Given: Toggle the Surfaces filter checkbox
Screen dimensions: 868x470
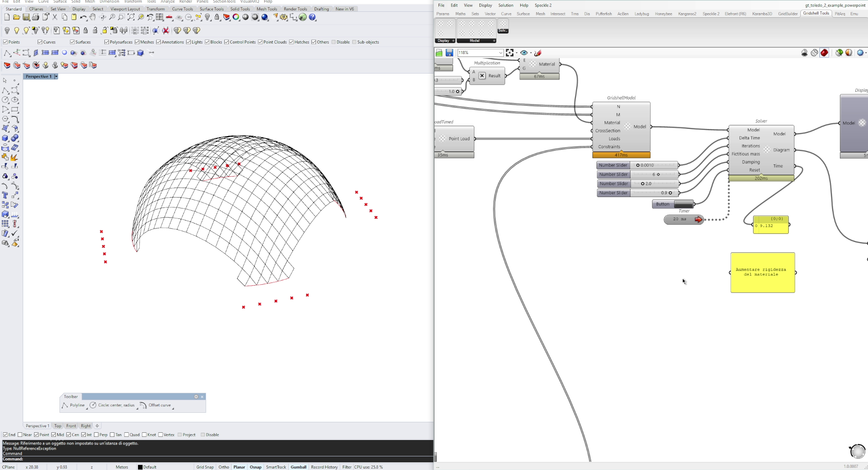Looking at the screenshot, I should click(x=72, y=42).
